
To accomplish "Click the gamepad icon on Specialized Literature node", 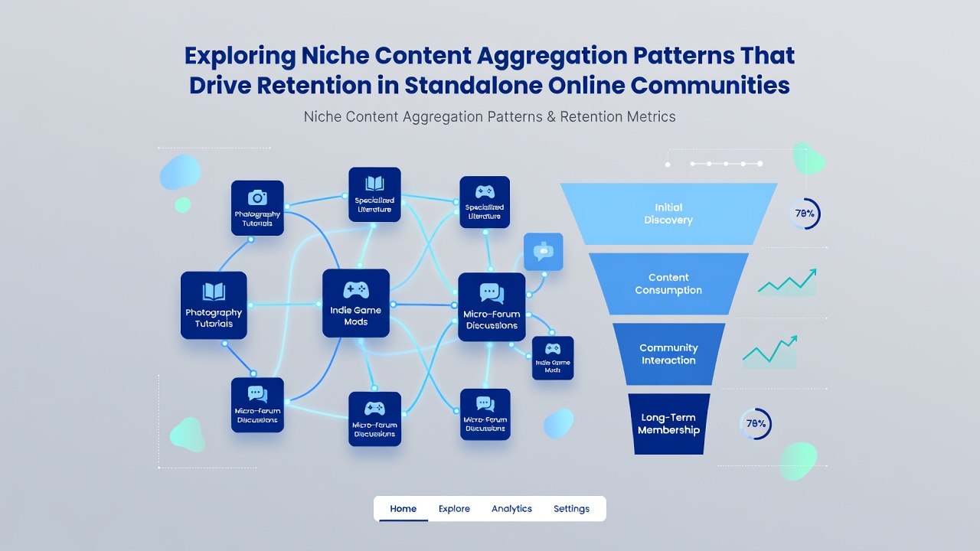I will pos(485,191).
